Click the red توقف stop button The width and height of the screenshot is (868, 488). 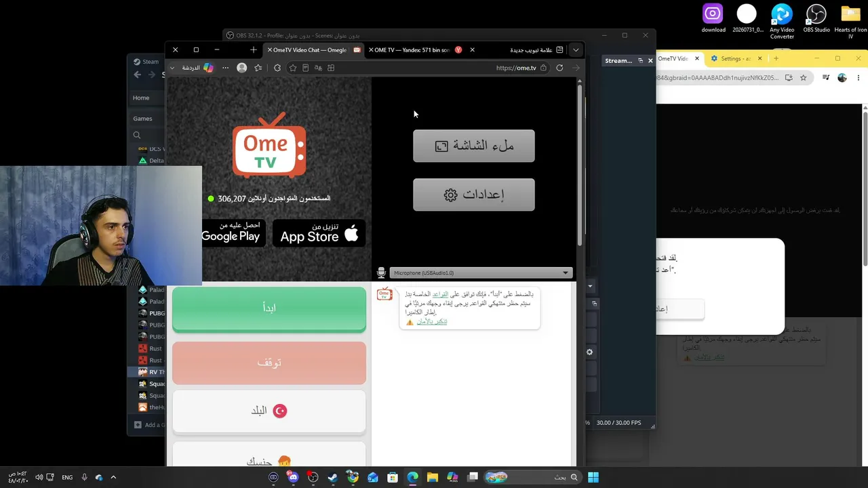(269, 363)
